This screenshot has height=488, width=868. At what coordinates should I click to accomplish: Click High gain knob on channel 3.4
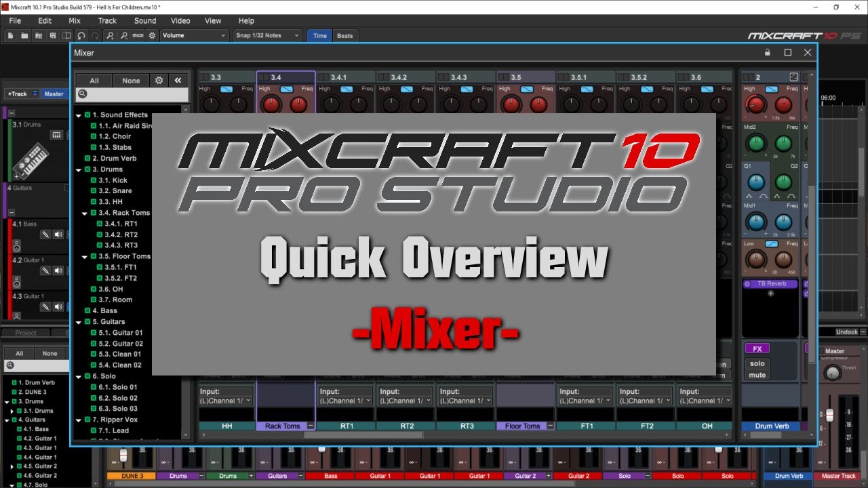[271, 104]
